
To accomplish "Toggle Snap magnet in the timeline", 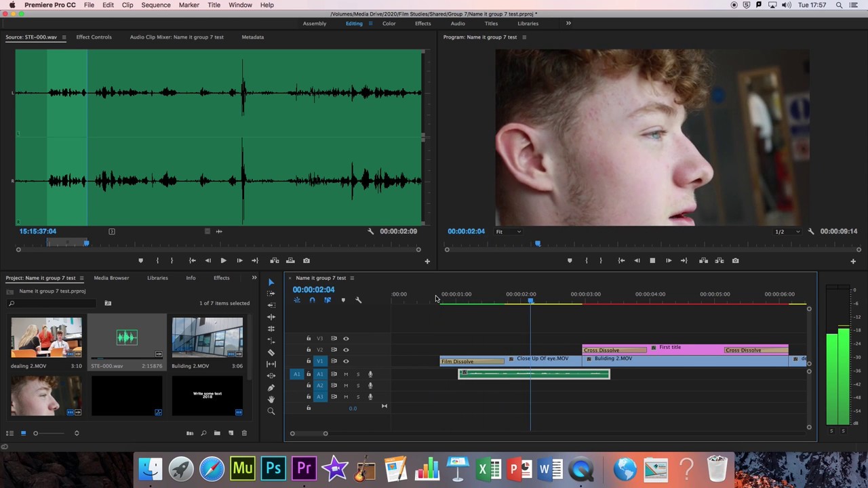I will (x=312, y=300).
